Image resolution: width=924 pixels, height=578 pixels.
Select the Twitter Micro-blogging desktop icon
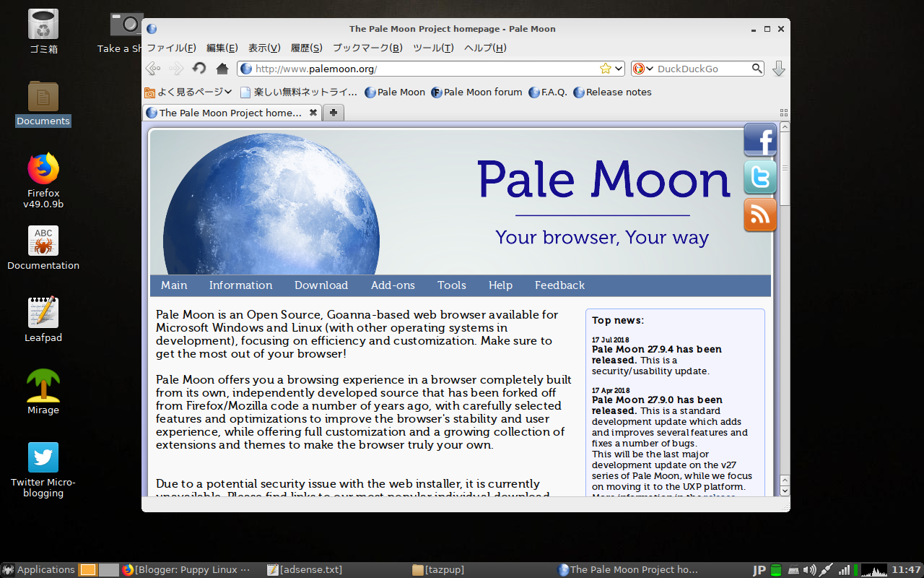click(43, 470)
